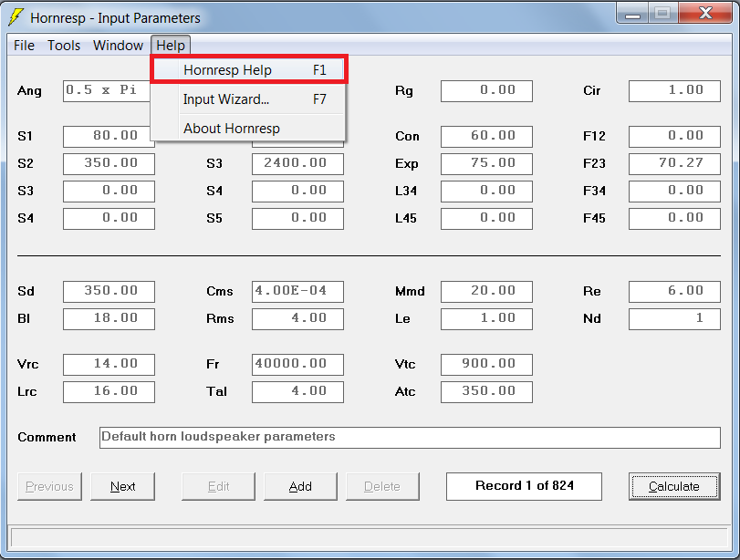Click the Nd field showing 1

(x=674, y=319)
